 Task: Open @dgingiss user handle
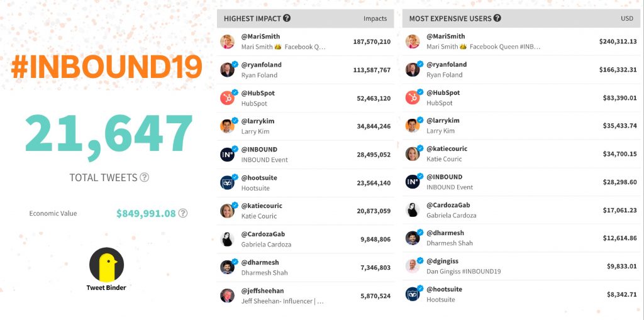click(x=442, y=261)
